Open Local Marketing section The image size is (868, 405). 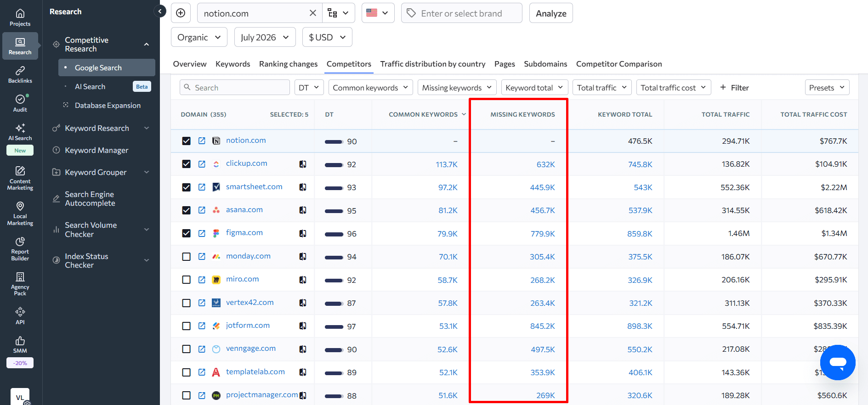tap(20, 214)
